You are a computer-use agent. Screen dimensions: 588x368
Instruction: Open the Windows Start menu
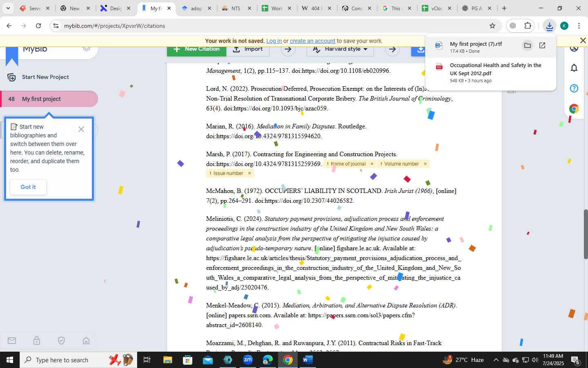click(x=10, y=360)
